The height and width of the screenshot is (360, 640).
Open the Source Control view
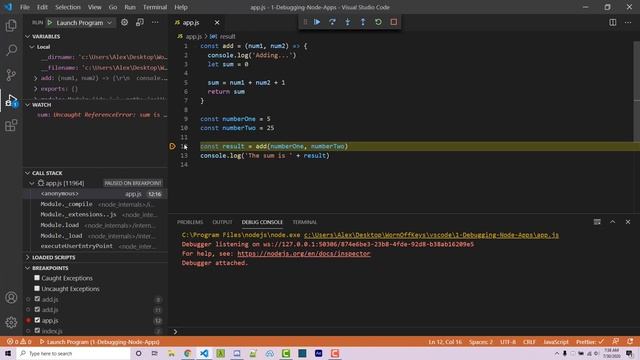tap(11, 75)
